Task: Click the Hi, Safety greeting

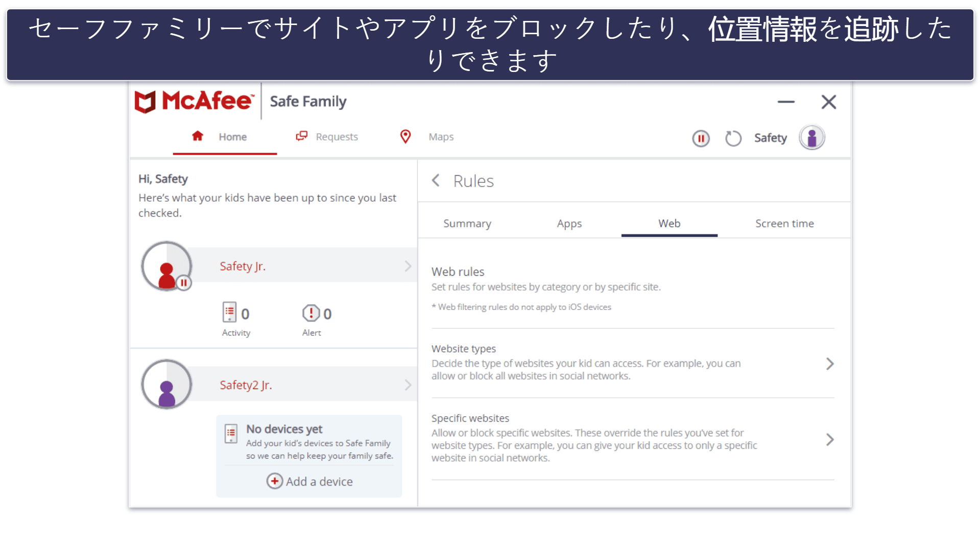Action: (163, 179)
